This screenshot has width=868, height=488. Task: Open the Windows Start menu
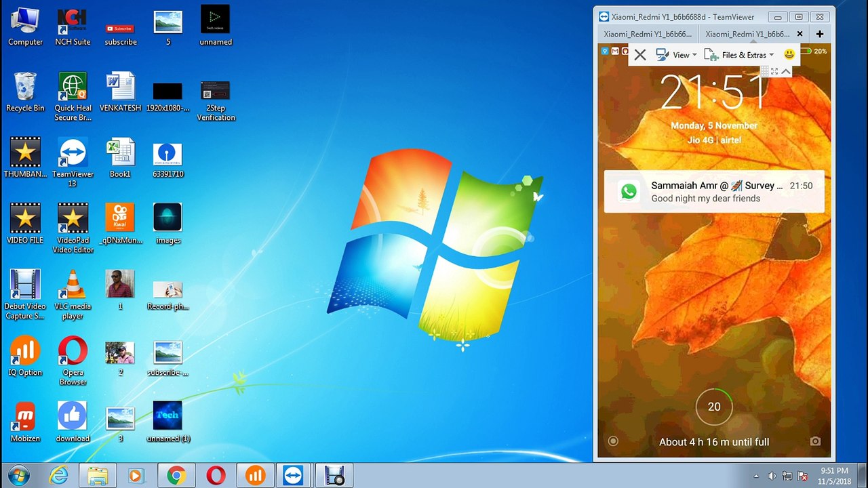pyautogui.click(x=19, y=475)
